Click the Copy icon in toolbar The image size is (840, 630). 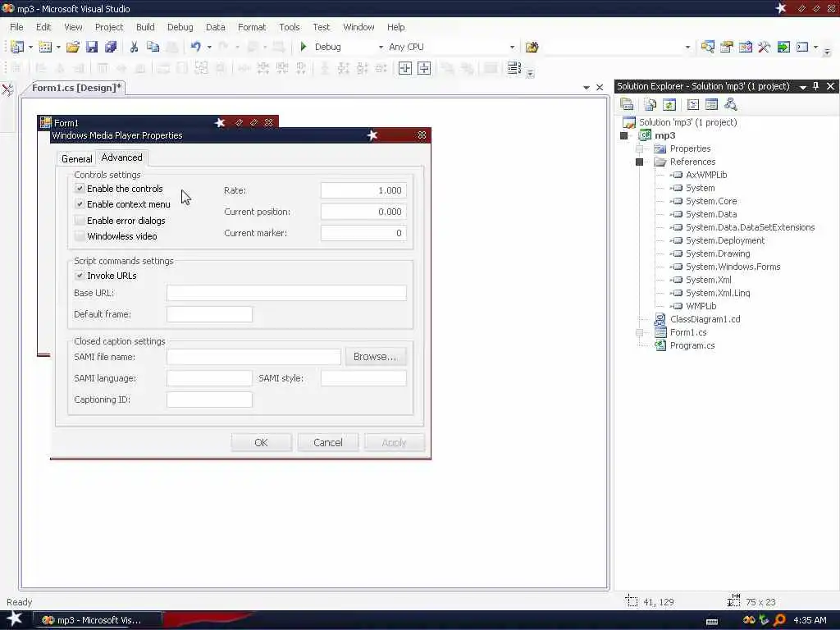(153, 47)
